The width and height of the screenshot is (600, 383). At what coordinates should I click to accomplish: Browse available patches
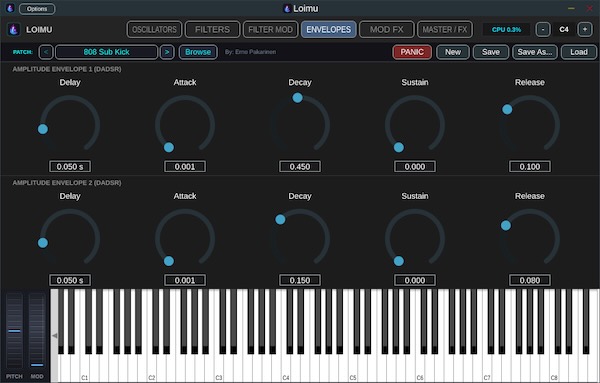click(198, 52)
